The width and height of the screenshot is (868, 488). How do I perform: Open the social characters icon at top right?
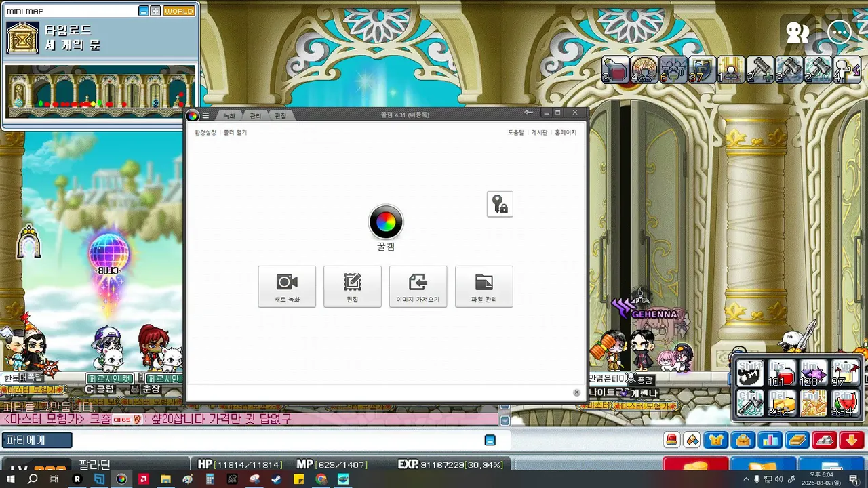pos(797,32)
